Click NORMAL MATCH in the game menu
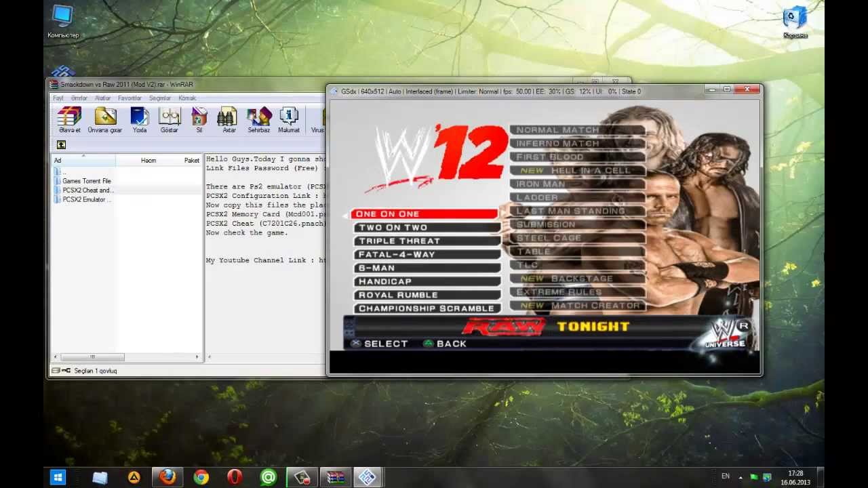The image size is (868, 488). click(x=577, y=129)
